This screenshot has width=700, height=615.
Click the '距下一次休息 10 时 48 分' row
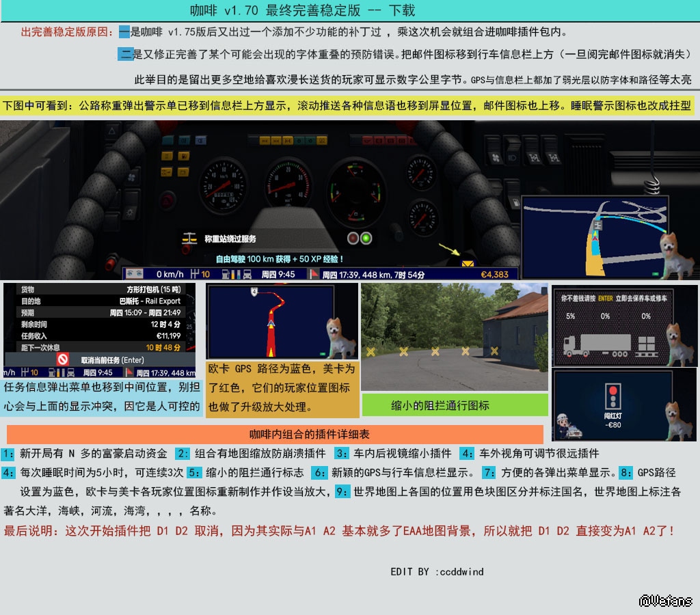[x=100, y=347]
